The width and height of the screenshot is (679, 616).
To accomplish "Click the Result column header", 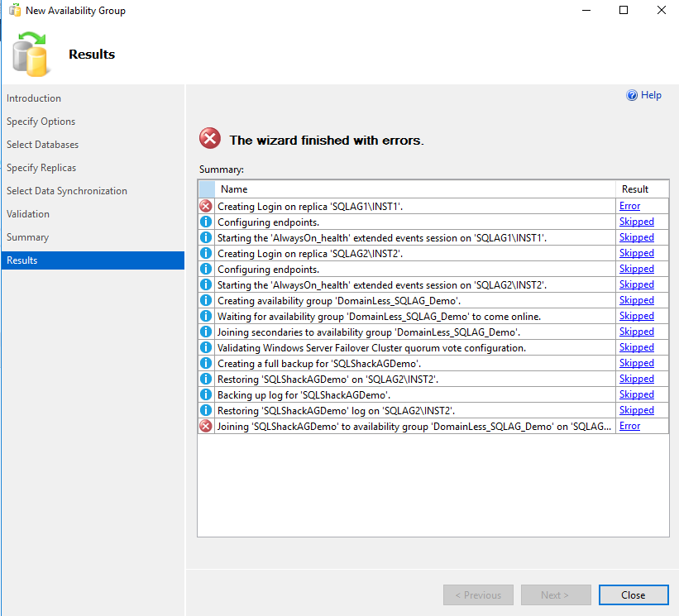I will [x=635, y=189].
